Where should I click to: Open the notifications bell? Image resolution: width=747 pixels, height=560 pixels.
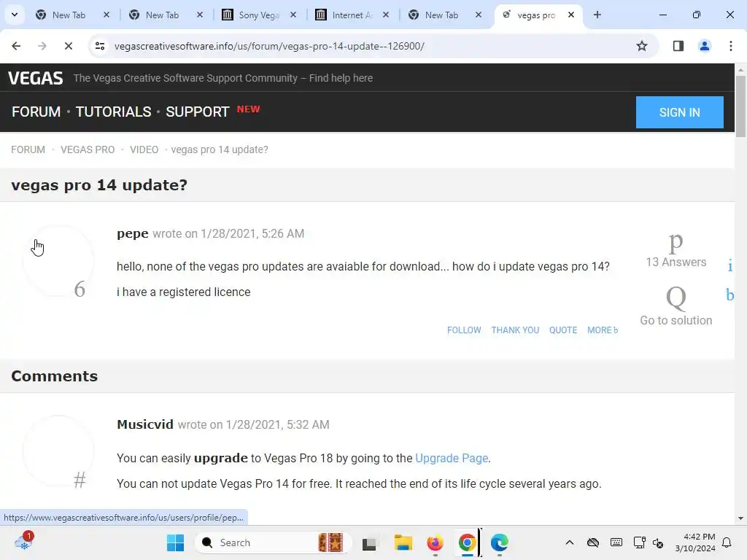(x=727, y=542)
